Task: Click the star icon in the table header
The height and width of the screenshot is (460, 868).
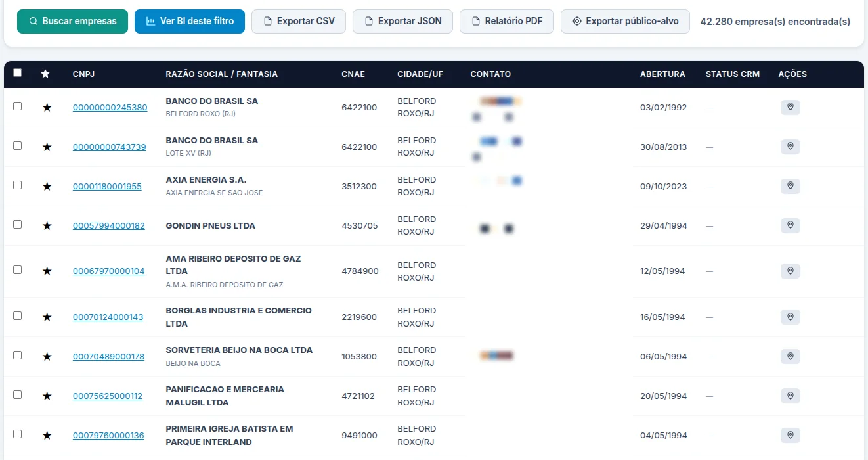Action: pos(45,74)
